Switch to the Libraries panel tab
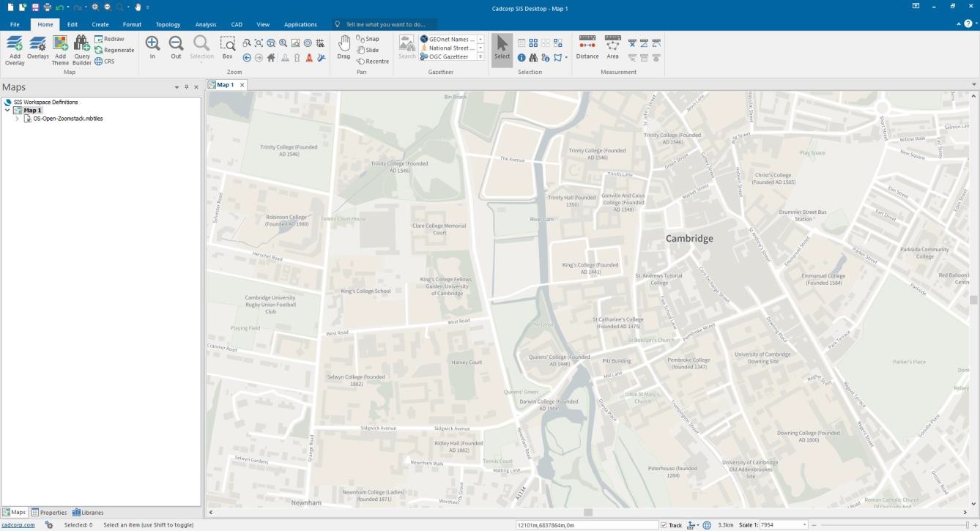Screen dimensions: 980x531 (88, 513)
